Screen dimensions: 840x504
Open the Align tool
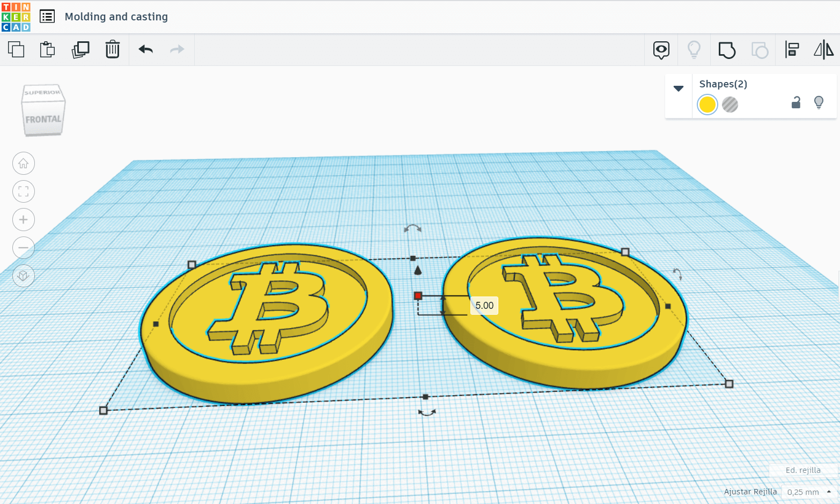[x=792, y=50]
